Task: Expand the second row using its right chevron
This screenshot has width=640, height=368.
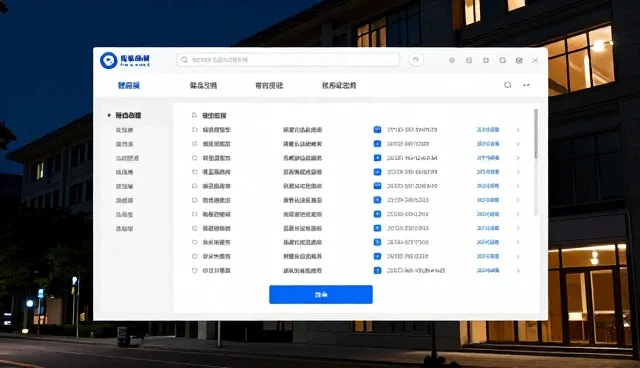Action: (x=518, y=144)
